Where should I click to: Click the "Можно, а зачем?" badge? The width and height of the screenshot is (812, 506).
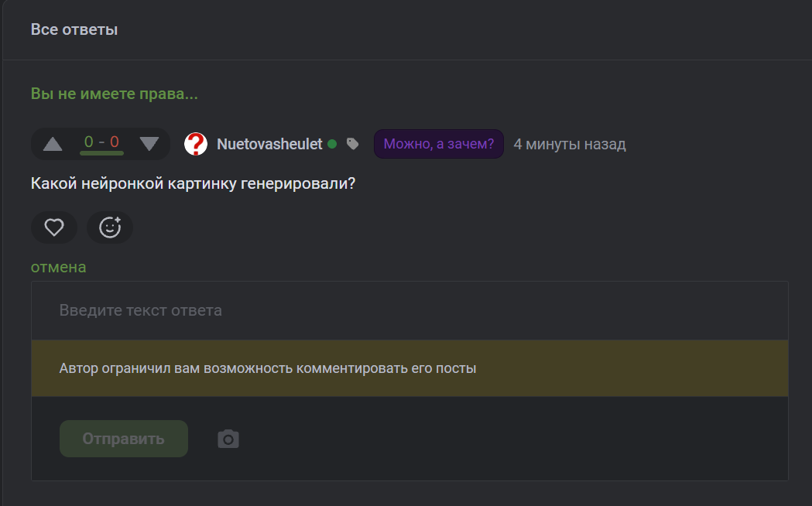(439, 144)
